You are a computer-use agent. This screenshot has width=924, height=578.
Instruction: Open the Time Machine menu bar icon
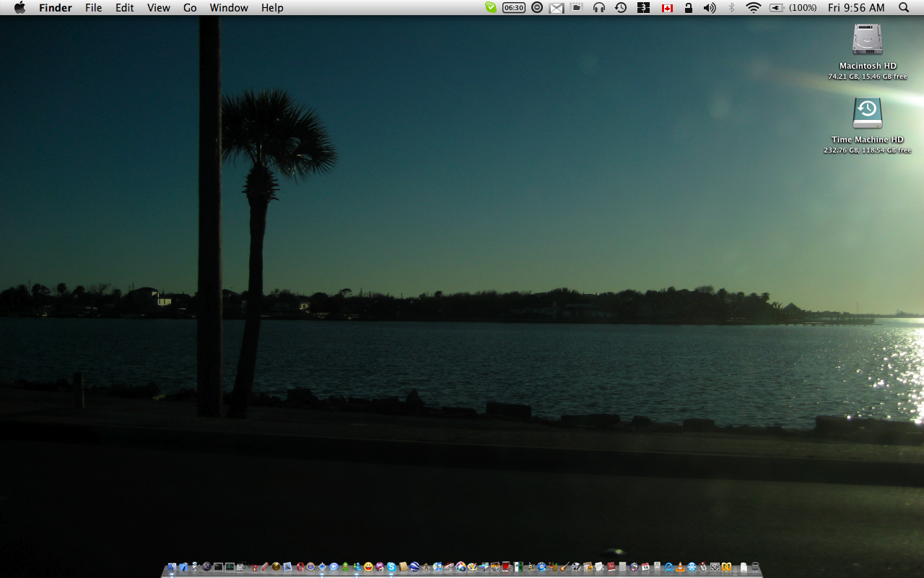(x=621, y=7)
